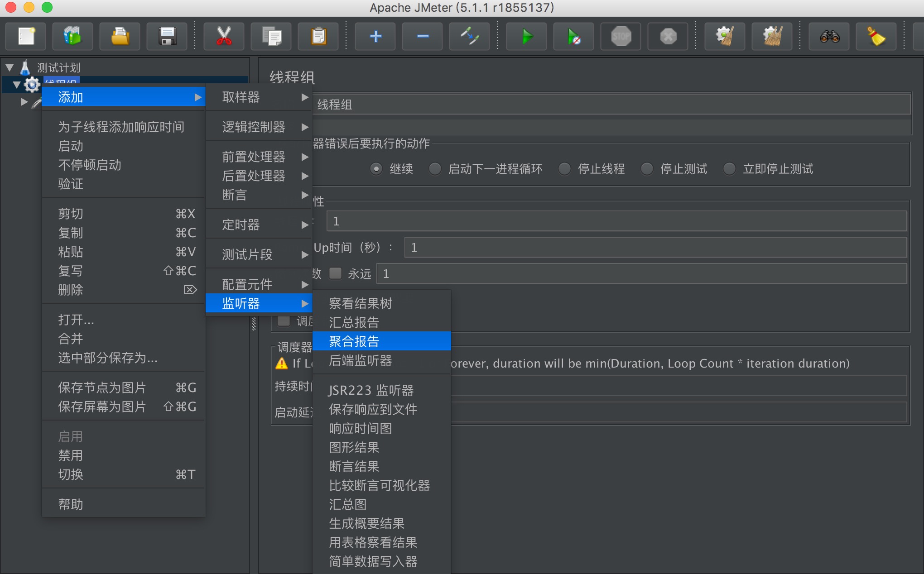The width and height of the screenshot is (924, 574).
Task: Select the 继续 radio button
Action: pos(376,169)
